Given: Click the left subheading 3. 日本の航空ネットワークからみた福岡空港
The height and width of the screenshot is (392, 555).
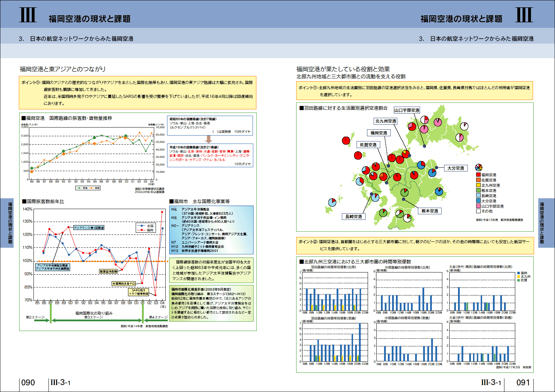Looking at the screenshot, I should [76, 39].
